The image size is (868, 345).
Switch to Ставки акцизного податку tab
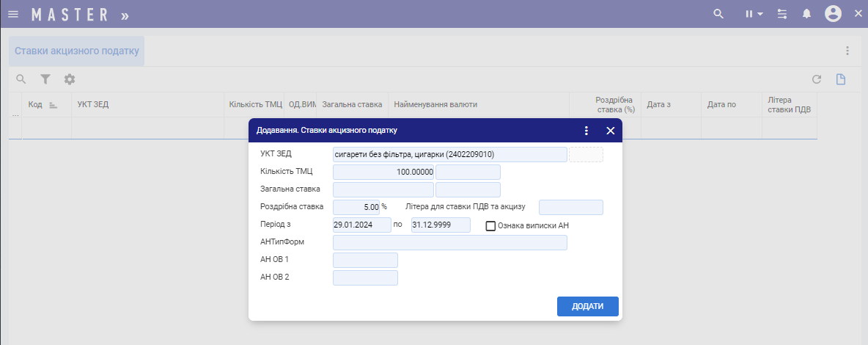(x=76, y=51)
